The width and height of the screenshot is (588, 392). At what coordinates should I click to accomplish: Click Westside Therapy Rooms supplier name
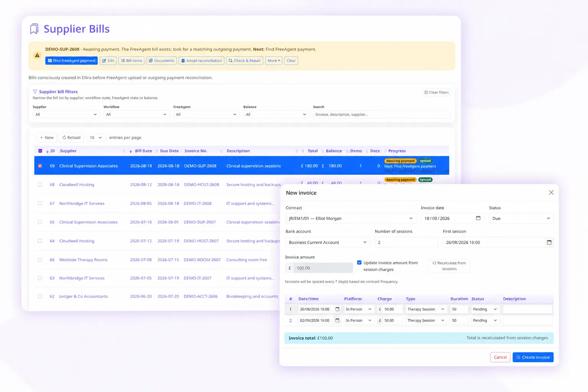[83, 260]
